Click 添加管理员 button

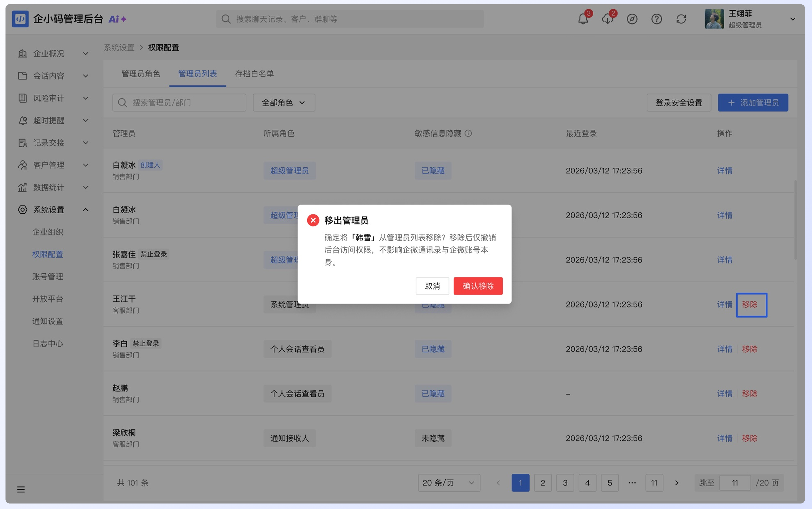click(753, 103)
